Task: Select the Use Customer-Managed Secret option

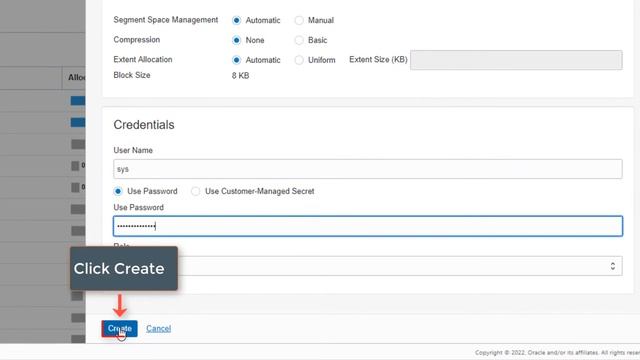Action: (x=196, y=191)
